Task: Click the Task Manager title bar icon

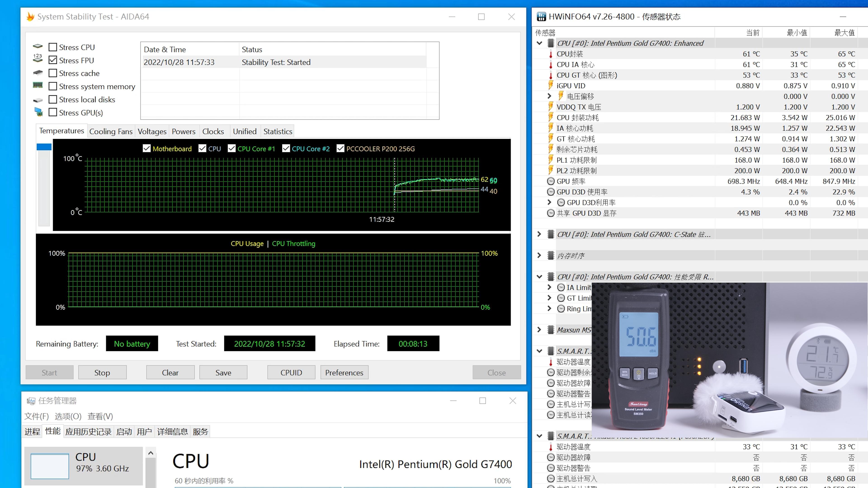Action: click(31, 401)
